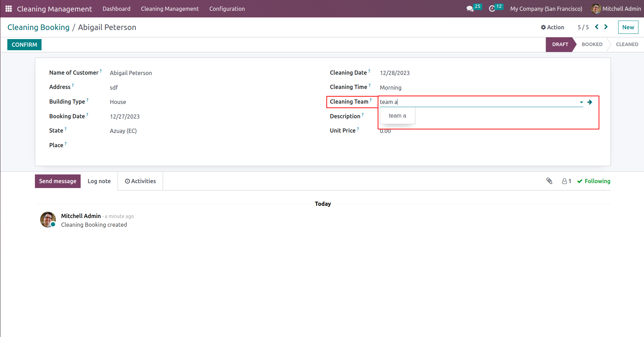Click the Booking Date field 12/27/2023
The image size is (644, 337).
[125, 117]
